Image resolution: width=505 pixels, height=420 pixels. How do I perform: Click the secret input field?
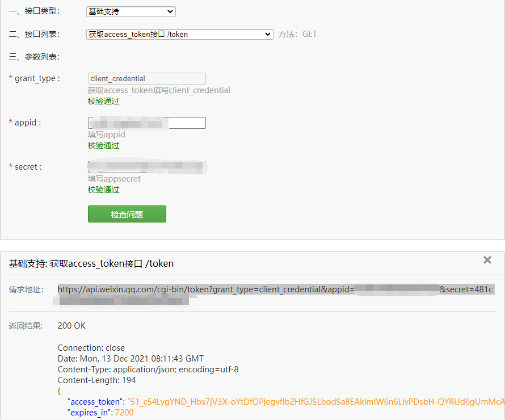coord(147,167)
